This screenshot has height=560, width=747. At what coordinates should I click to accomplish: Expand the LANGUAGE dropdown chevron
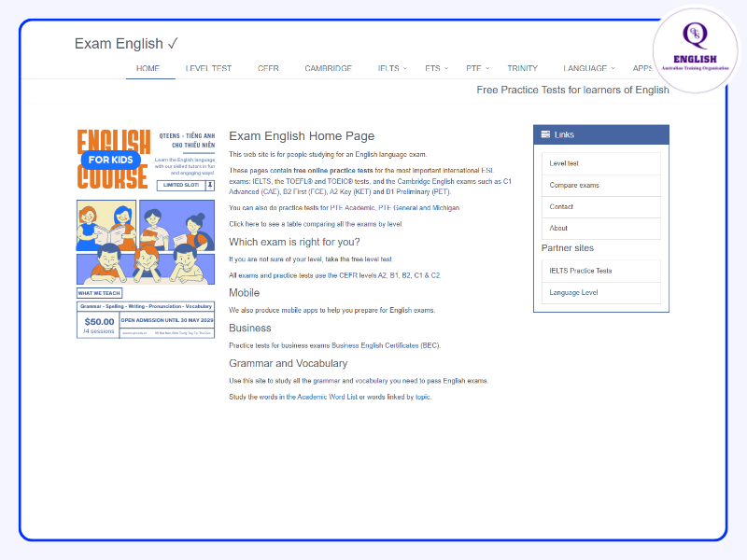click(613, 68)
